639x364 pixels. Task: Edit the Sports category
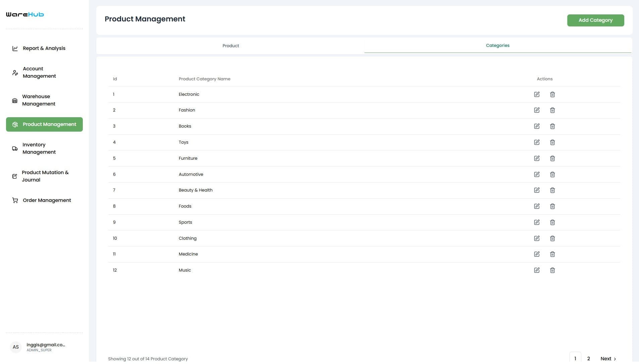pos(537,222)
